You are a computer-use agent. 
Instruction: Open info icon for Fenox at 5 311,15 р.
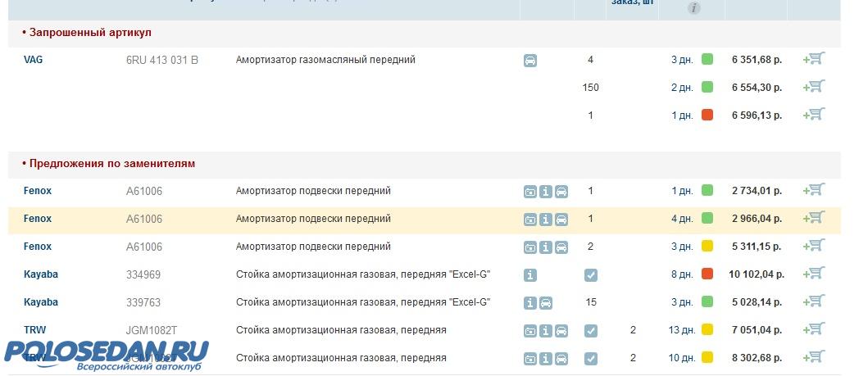click(546, 247)
